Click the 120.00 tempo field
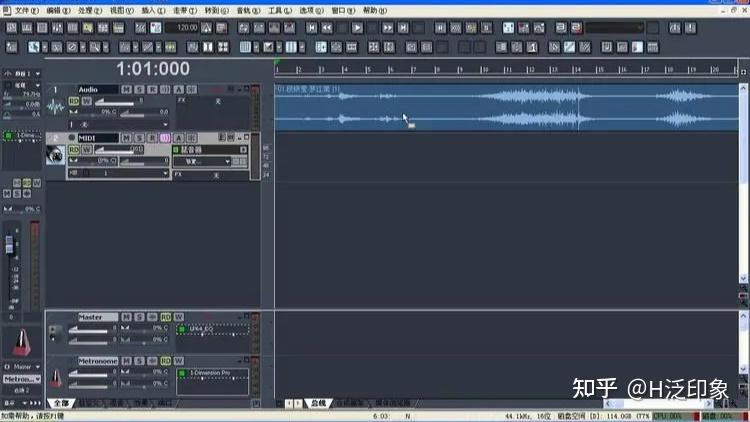The image size is (750, 422). tap(182, 28)
